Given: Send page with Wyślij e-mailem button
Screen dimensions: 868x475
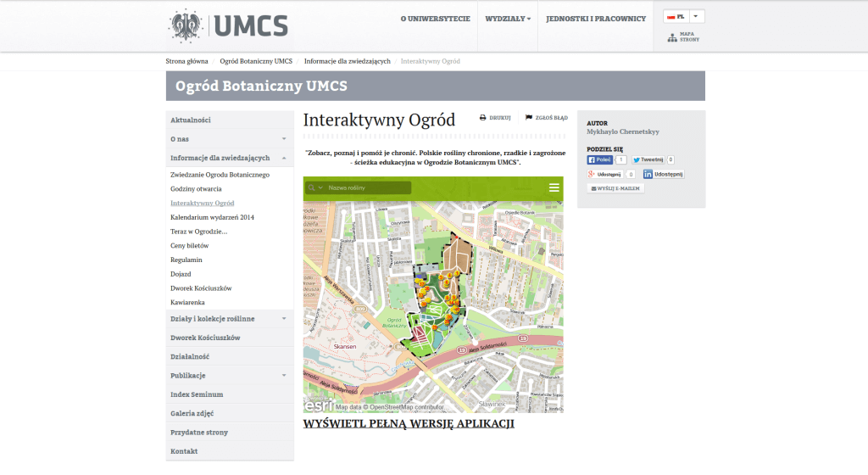Looking at the screenshot, I should pyautogui.click(x=616, y=188).
